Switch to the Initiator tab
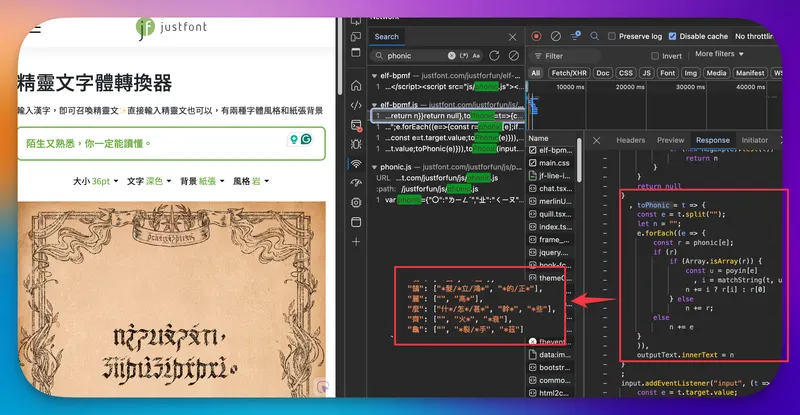 [755, 140]
